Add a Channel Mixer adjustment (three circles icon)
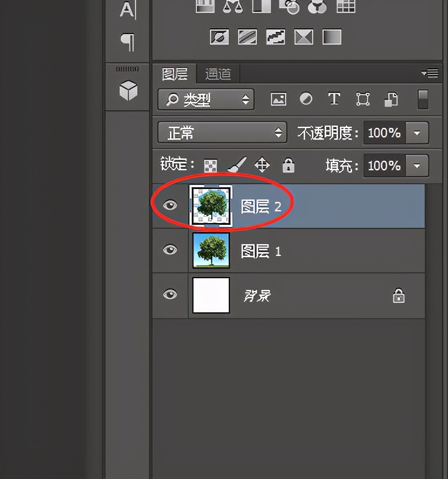448x479 pixels. click(317, 6)
